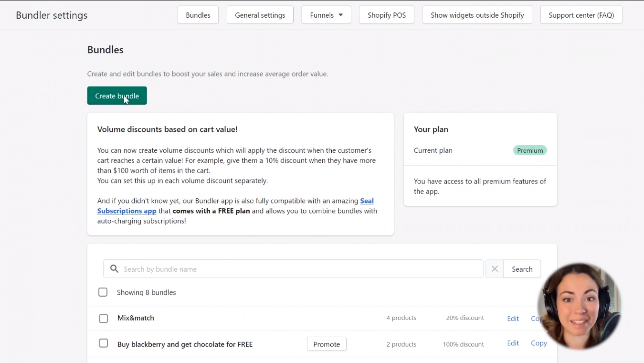The image size is (644, 363).
Task: Open Shopify POS settings
Action: click(386, 15)
